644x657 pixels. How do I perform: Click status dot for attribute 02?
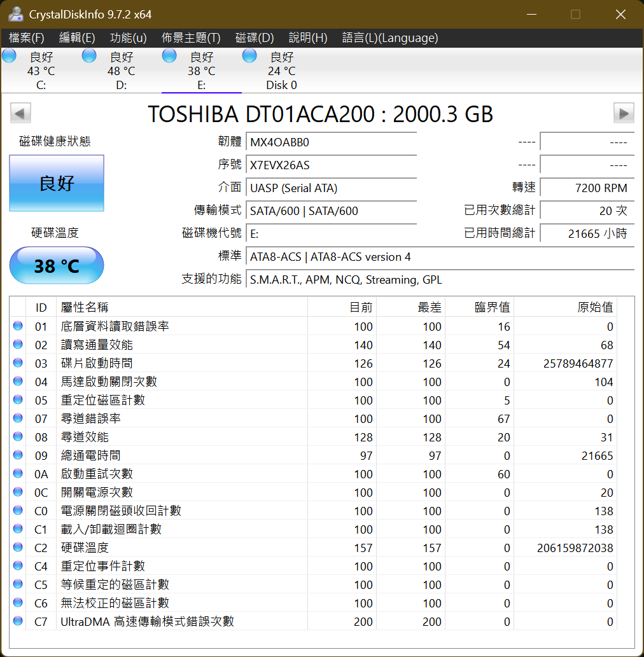tap(18, 345)
